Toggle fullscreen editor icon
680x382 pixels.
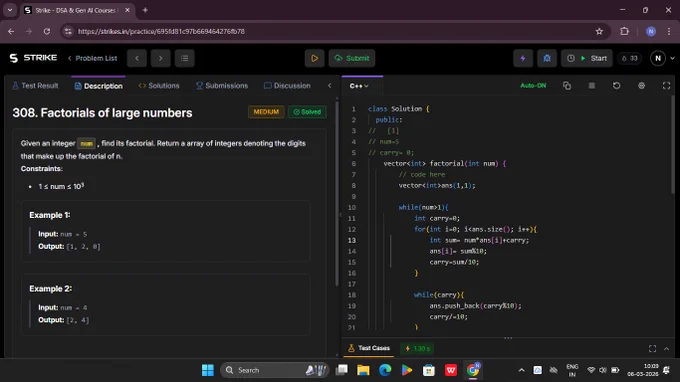coord(667,86)
